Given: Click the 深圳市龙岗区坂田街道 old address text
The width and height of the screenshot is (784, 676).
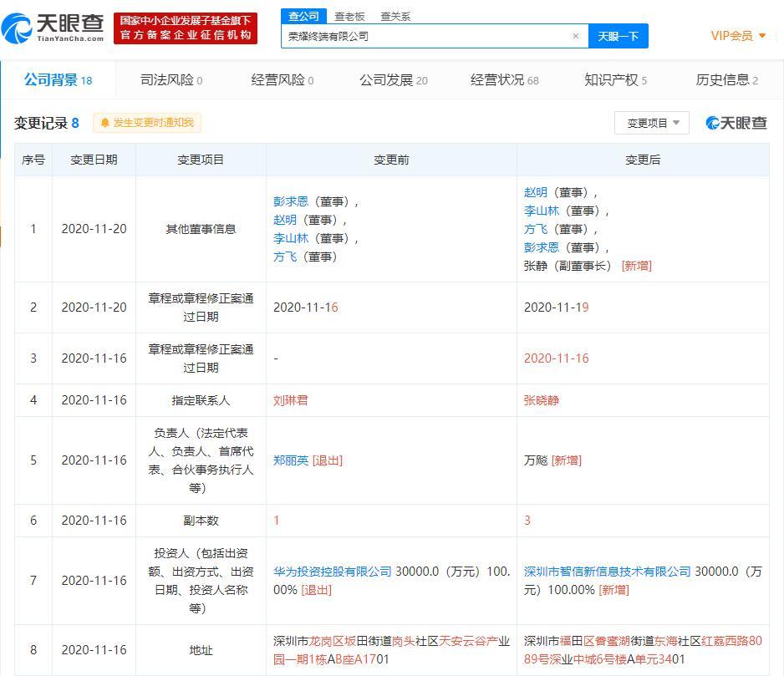Looking at the screenshot, I should point(333,641).
